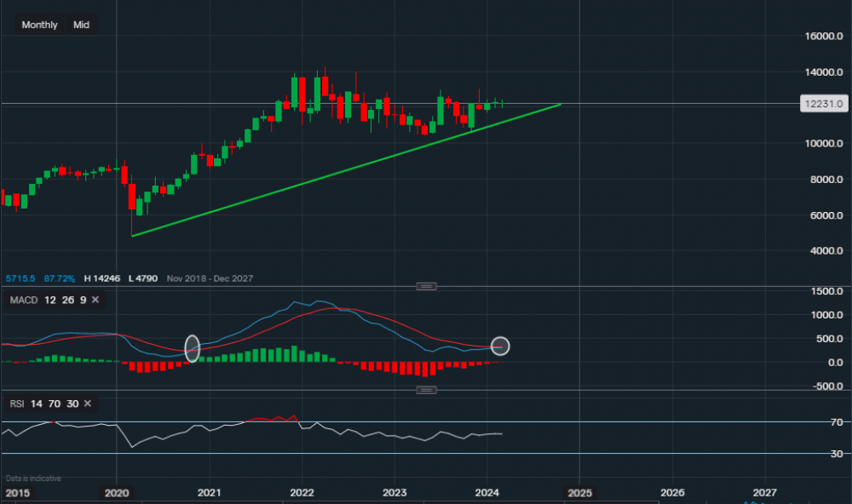Screen dimensions: 852x504
Task: Open the Mid price type dropdown
Action: 81,25
